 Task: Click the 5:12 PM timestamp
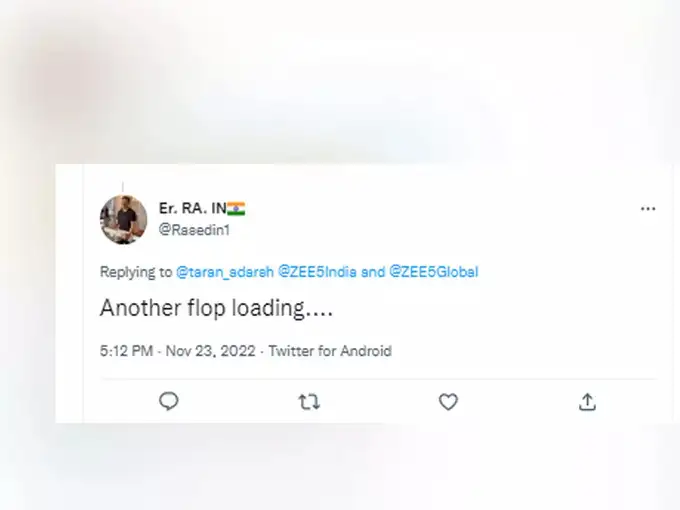(x=126, y=351)
